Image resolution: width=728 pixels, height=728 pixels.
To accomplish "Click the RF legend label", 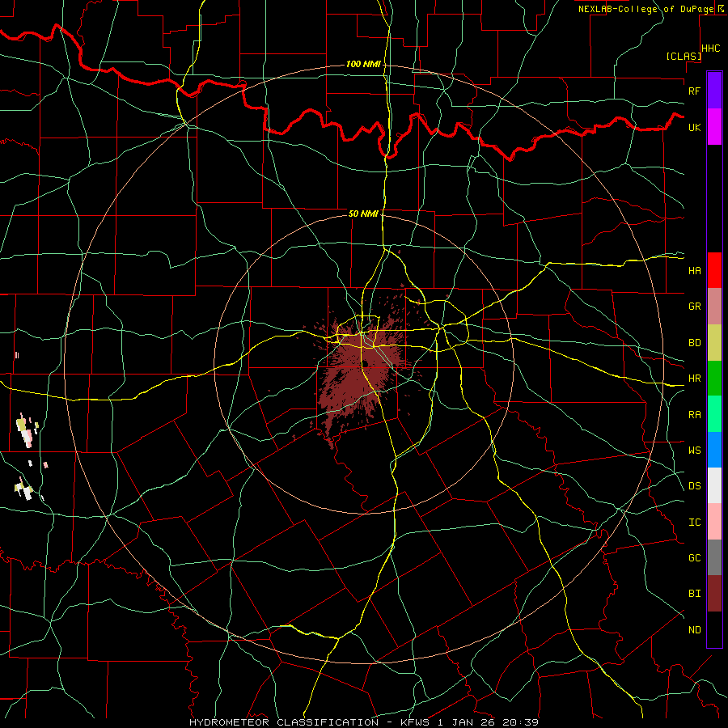I will point(694,91).
